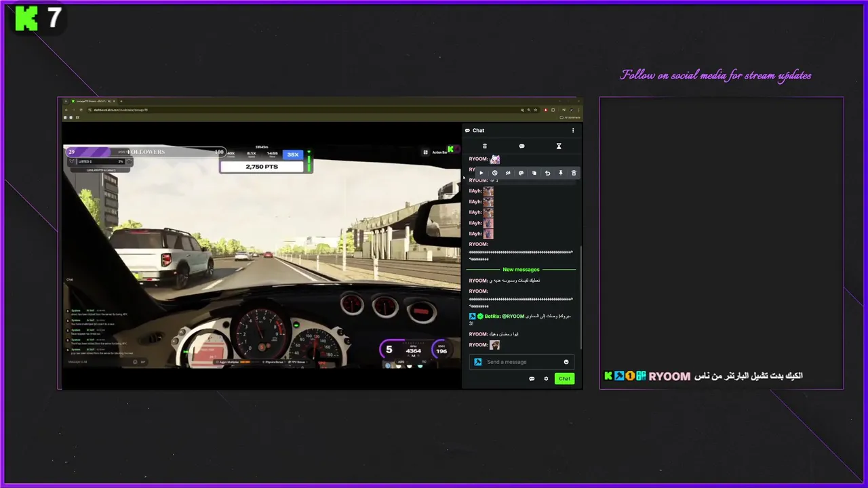This screenshot has height=488, width=868.
Task: Jump to the New messages divider label
Action: (x=521, y=270)
